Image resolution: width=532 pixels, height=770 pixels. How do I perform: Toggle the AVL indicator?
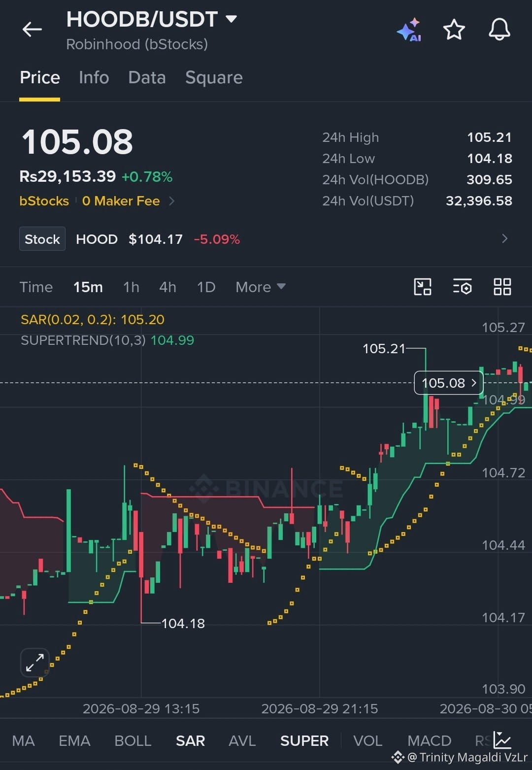(242, 740)
